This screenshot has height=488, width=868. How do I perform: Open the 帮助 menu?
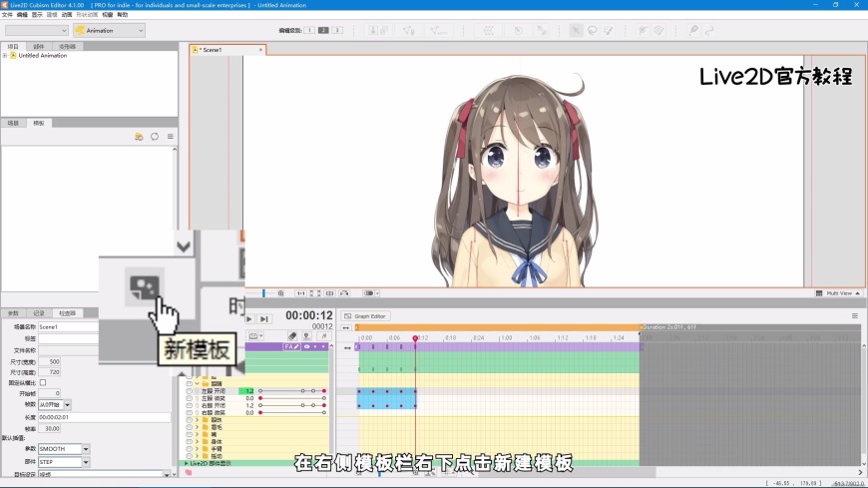(x=123, y=15)
